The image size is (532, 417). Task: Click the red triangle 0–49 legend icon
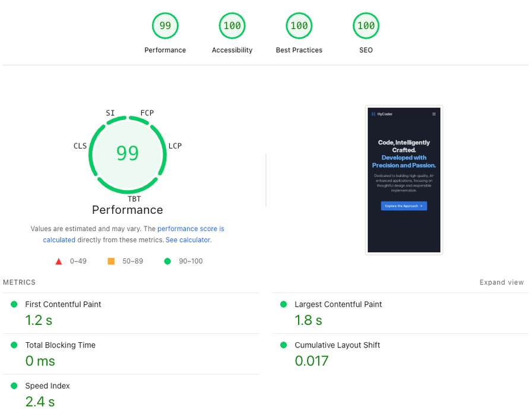[x=58, y=261]
